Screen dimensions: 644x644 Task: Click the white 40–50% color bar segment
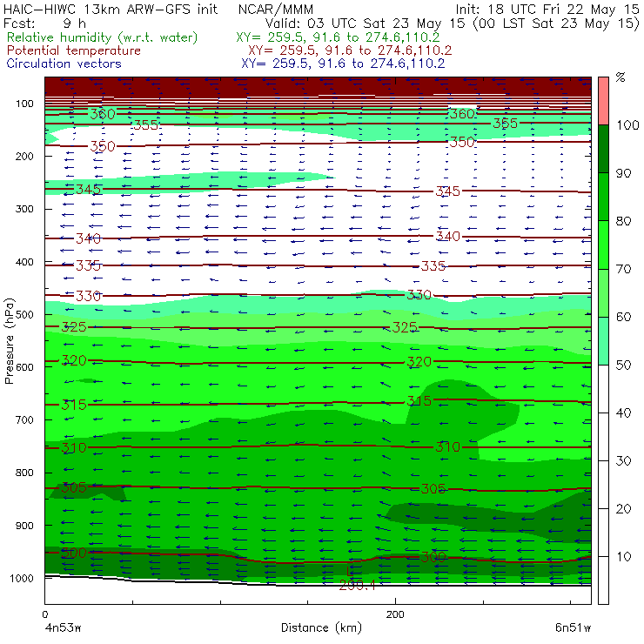tap(603, 388)
